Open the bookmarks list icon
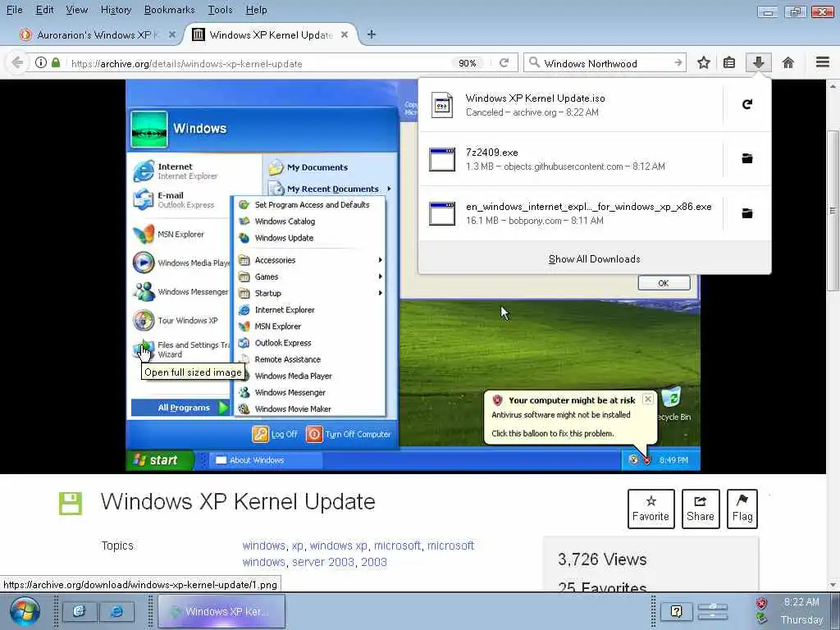The image size is (840, 630). click(729, 62)
